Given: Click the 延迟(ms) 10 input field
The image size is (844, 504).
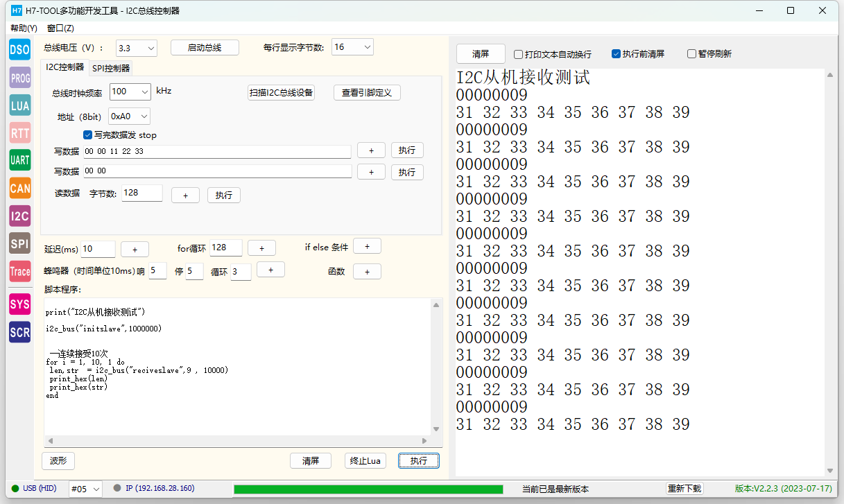Looking at the screenshot, I should click(98, 249).
